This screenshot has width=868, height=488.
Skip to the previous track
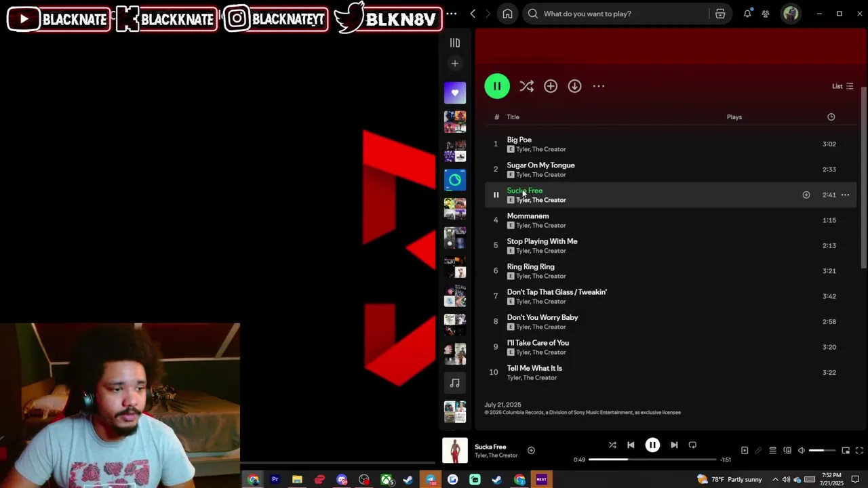tap(631, 445)
